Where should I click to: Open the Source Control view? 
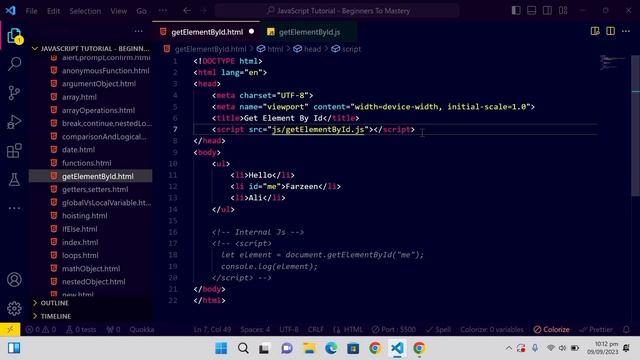pos(14,93)
